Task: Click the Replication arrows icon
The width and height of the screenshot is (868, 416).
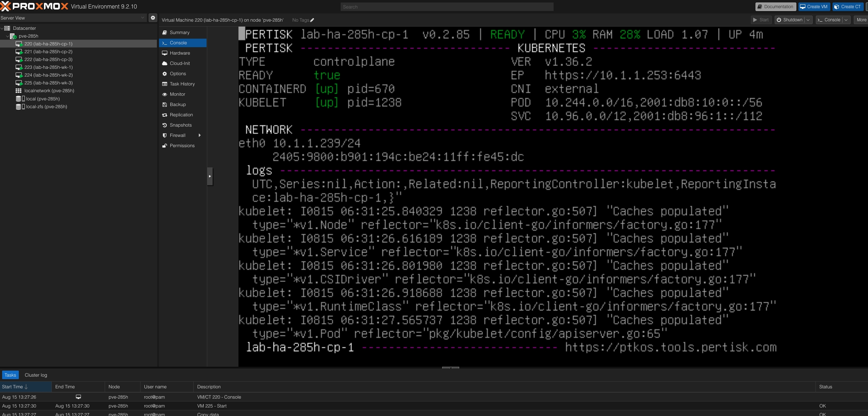Action: coord(165,115)
